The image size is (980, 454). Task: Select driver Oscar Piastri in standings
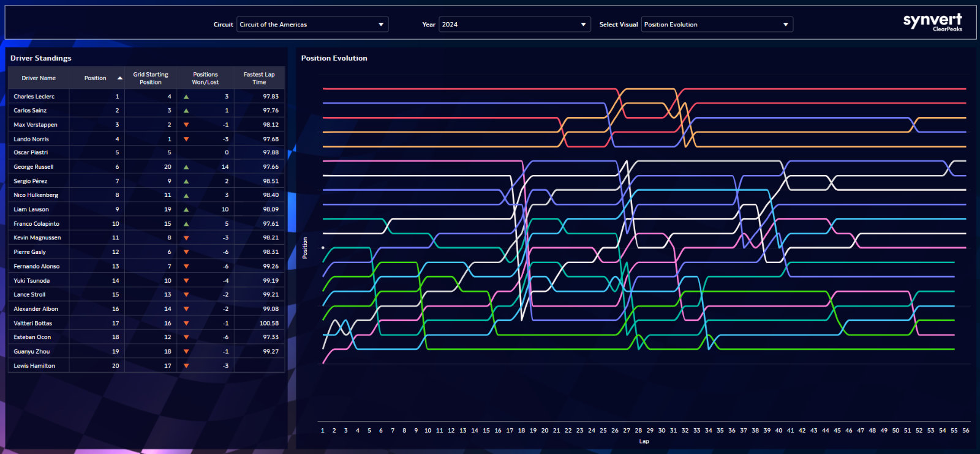[x=31, y=153]
